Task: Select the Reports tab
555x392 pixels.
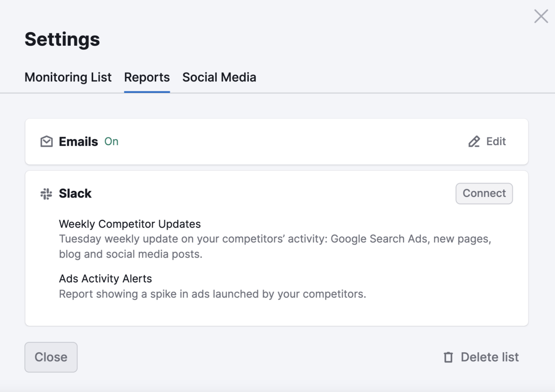Action: point(147,77)
